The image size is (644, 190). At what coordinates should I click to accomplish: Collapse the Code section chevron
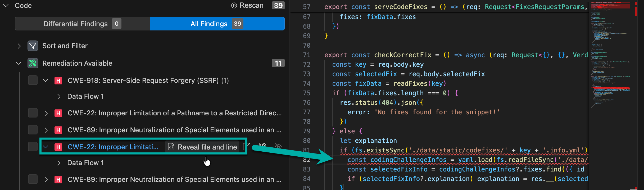[x=6, y=6]
